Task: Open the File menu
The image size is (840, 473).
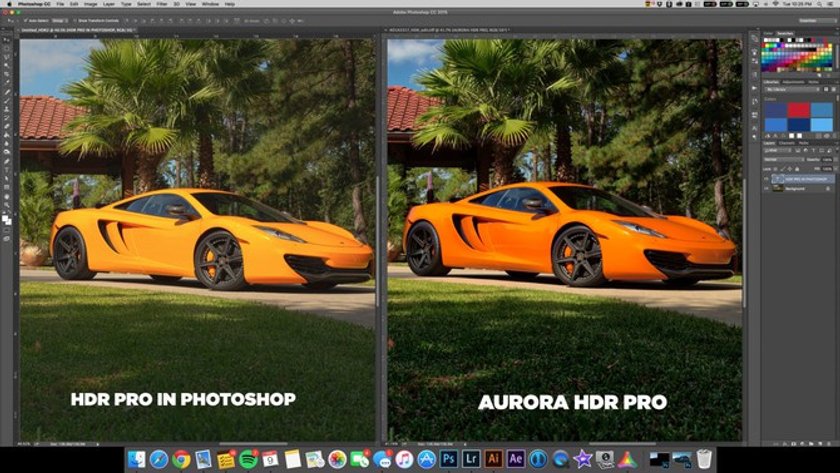Action: point(60,4)
